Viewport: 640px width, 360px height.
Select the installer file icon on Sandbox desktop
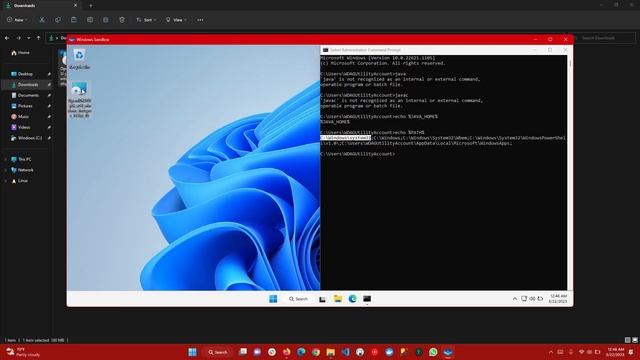pyautogui.click(x=79, y=100)
